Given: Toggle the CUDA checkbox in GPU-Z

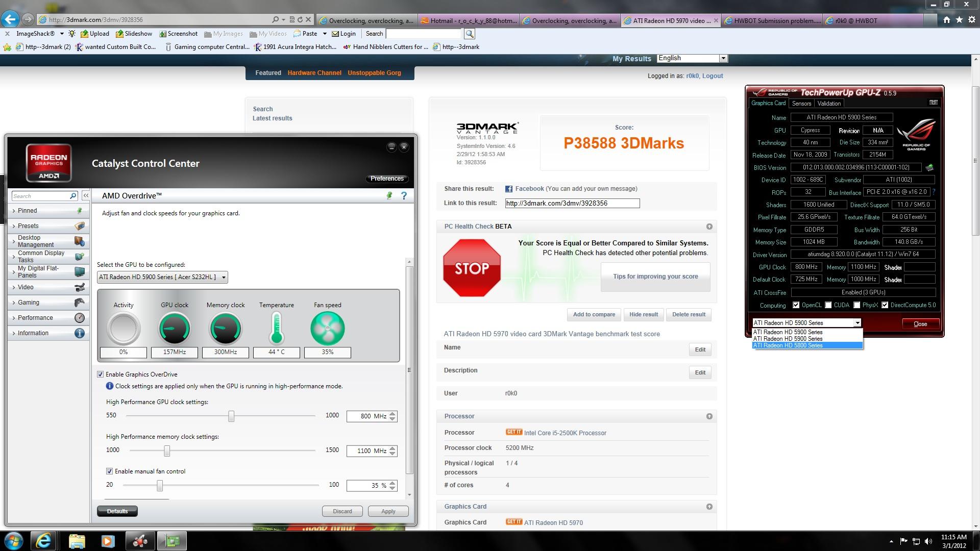Looking at the screenshot, I should (x=828, y=305).
